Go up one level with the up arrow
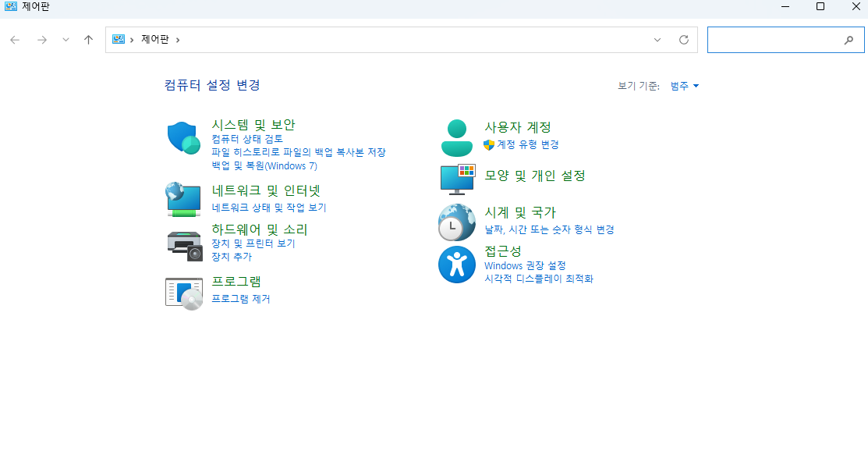Image resolution: width=868 pixels, height=469 pixels. [x=89, y=40]
